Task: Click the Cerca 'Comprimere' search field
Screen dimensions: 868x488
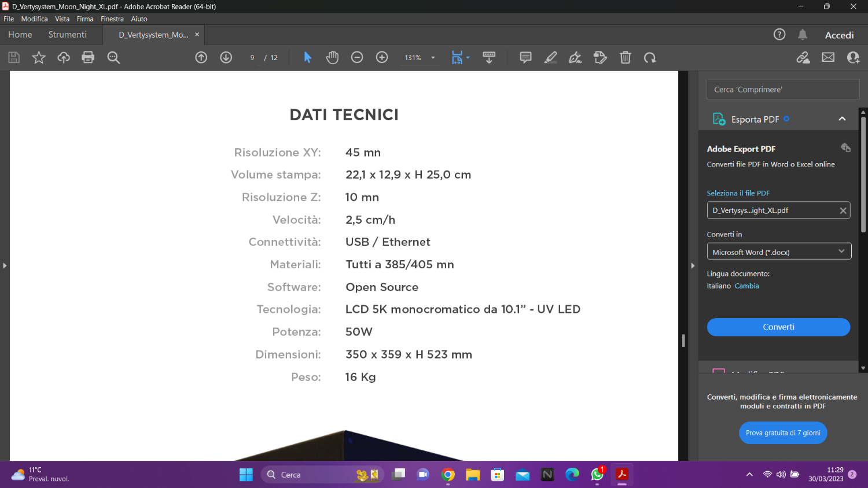Action: click(782, 90)
